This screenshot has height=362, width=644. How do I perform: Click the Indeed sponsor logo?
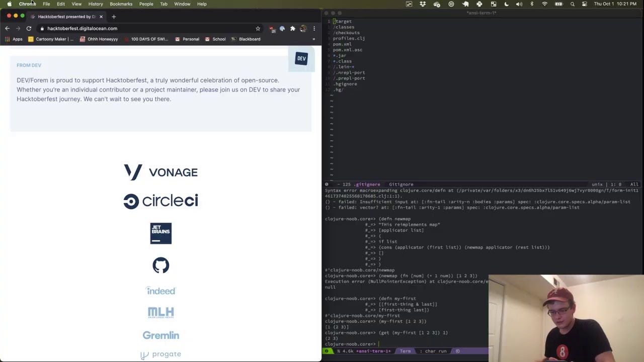(x=160, y=291)
